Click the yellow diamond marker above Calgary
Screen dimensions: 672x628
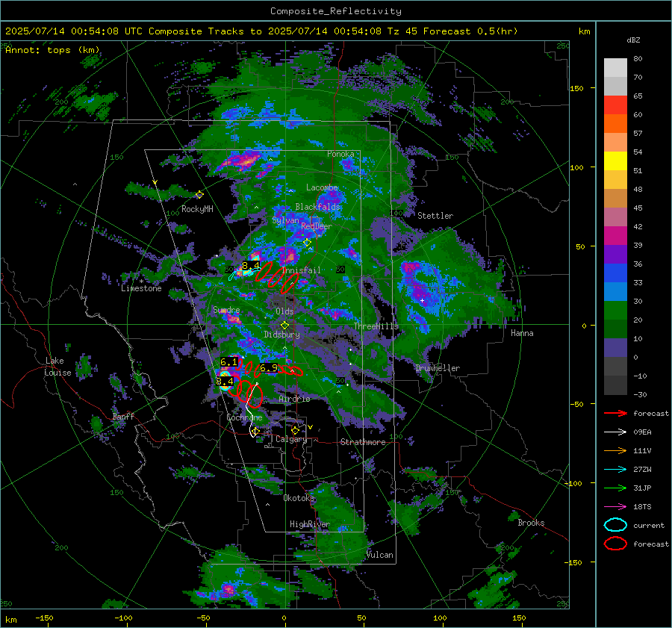(x=295, y=430)
